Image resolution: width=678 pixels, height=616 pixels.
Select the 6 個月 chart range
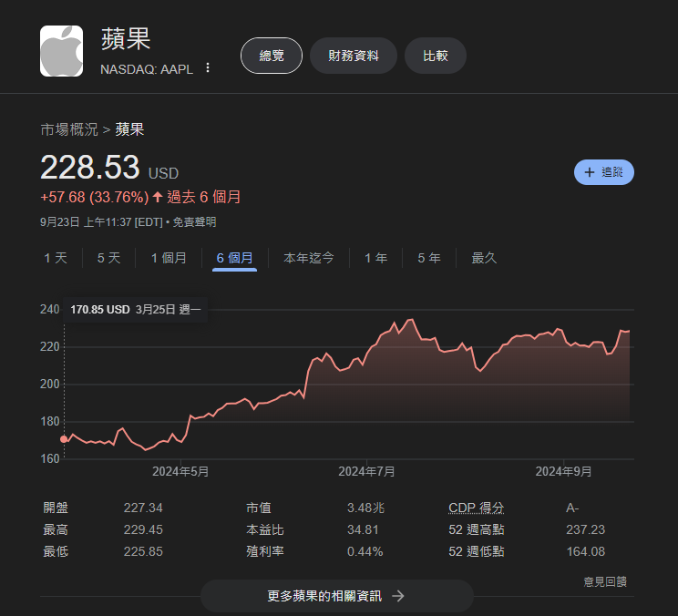pyautogui.click(x=234, y=258)
